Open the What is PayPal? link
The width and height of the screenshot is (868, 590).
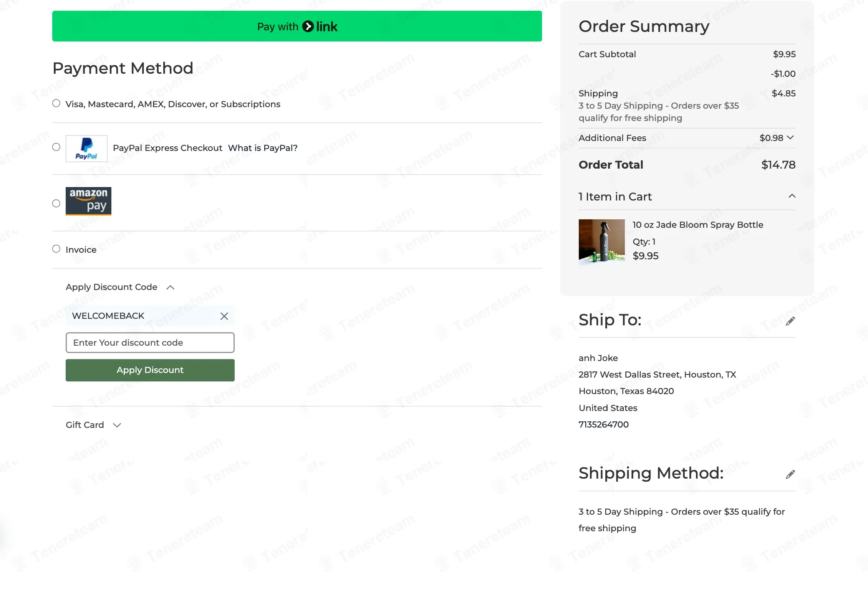coord(263,148)
